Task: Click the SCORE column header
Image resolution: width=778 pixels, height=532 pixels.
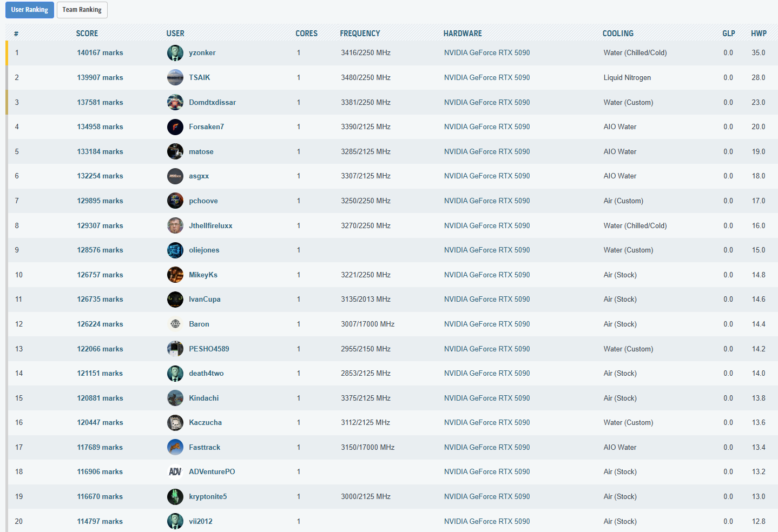Action: point(87,34)
